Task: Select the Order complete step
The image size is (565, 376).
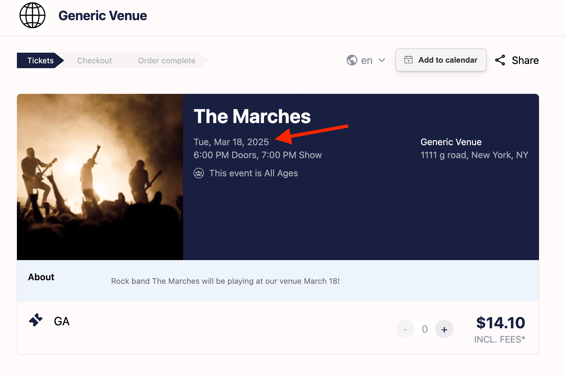Action: click(x=166, y=61)
